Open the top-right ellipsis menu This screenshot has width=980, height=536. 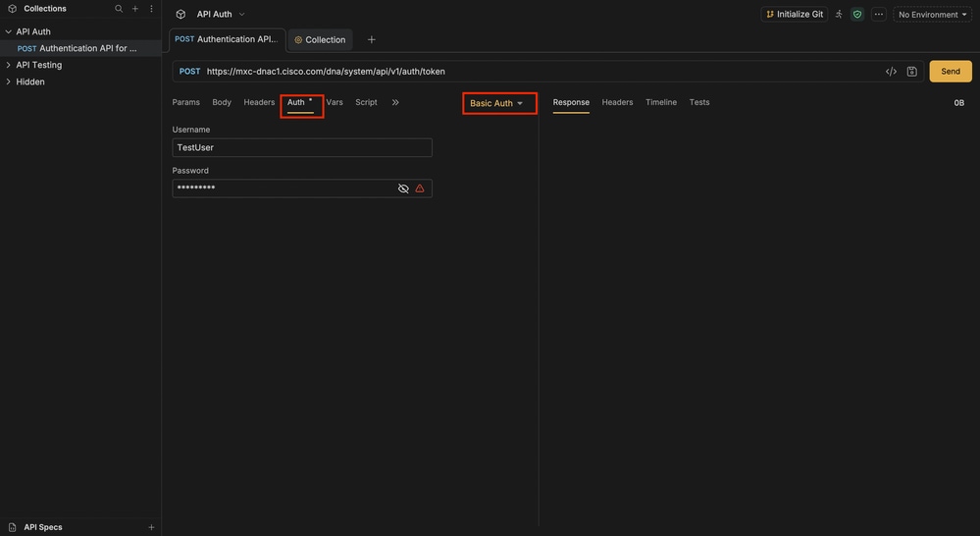879,14
